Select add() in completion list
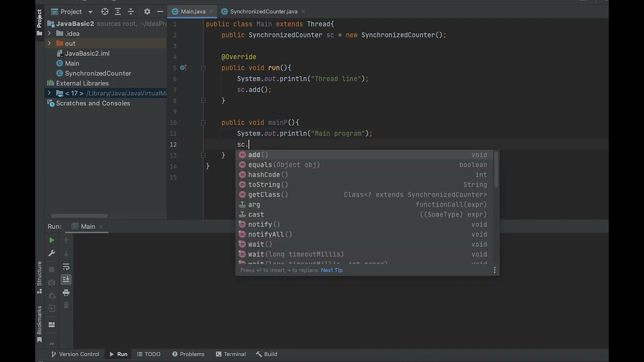The image size is (644, 362). pos(365,155)
